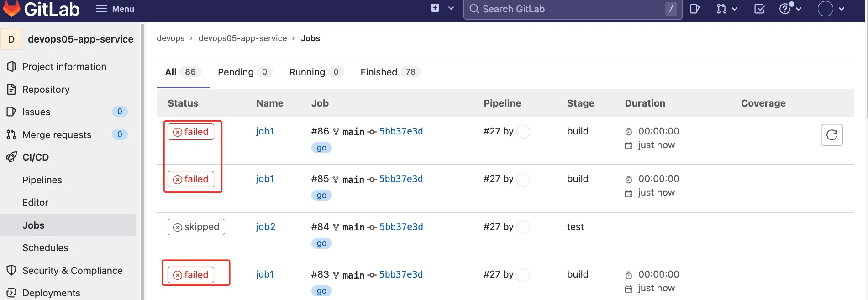868x300 pixels.
Task: Click the CI/CD rocket icon in the sidebar
Action: pos(11,157)
